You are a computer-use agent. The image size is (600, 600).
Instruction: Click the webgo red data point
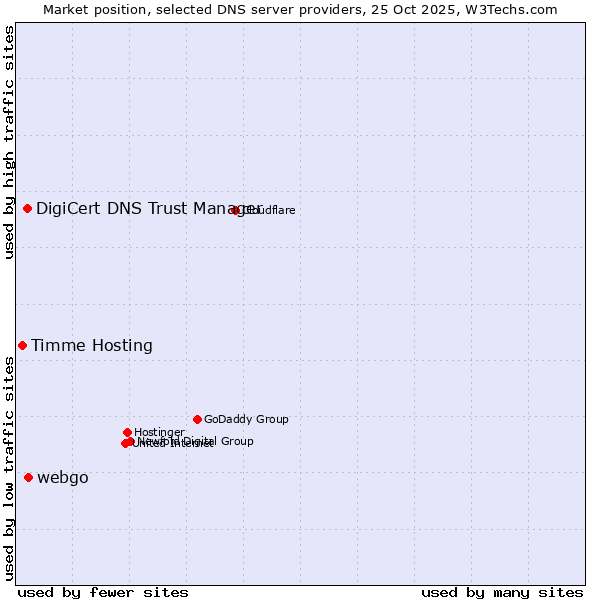point(28,477)
